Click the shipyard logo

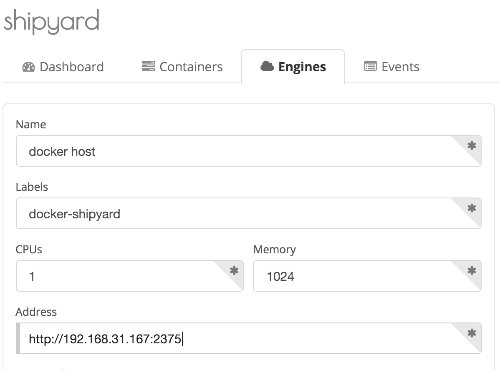52,21
